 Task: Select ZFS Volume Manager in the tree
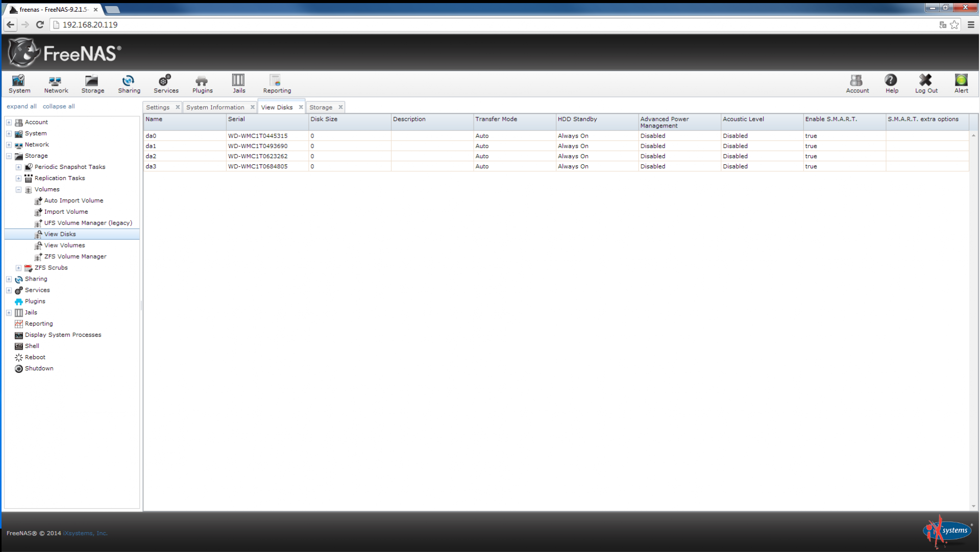pyautogui.click(x=75, y=257)
